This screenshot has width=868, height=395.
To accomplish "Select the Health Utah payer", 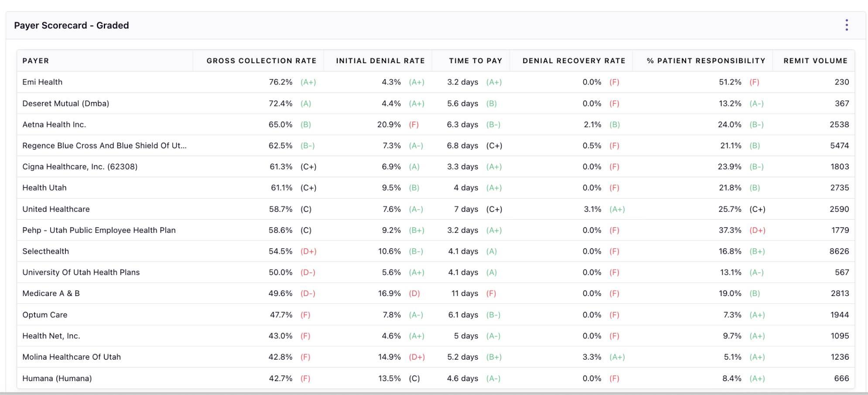I will (44, 187).
